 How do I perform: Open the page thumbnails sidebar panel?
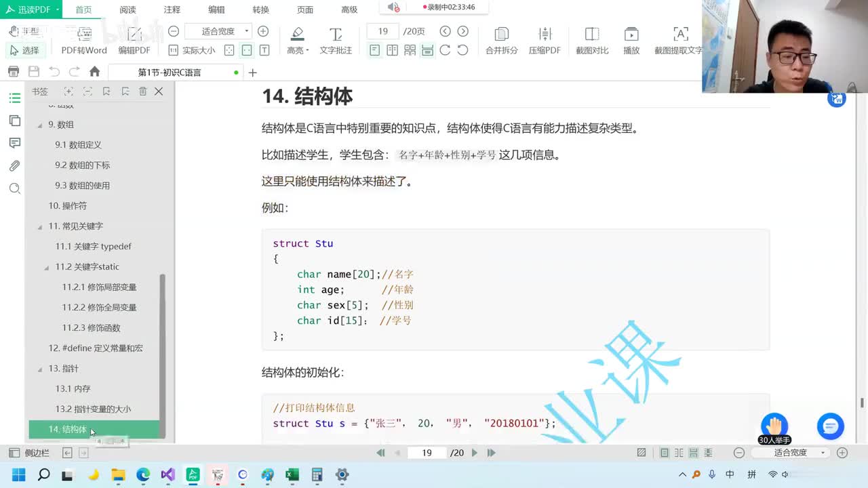tap(14, 121)
